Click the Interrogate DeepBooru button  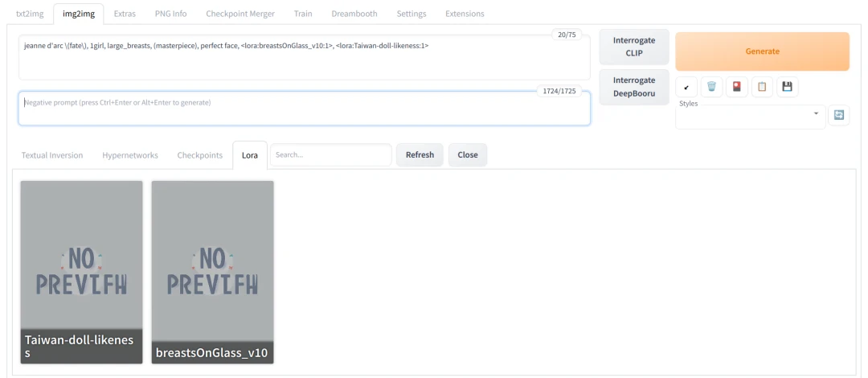(634, 87)
